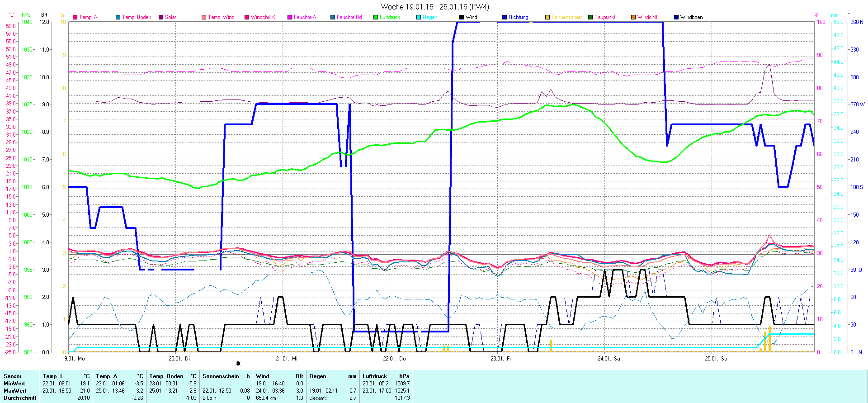868x403 pixels.
Task: Click the moon phase symbol below the chart
Action: (238, 363)
